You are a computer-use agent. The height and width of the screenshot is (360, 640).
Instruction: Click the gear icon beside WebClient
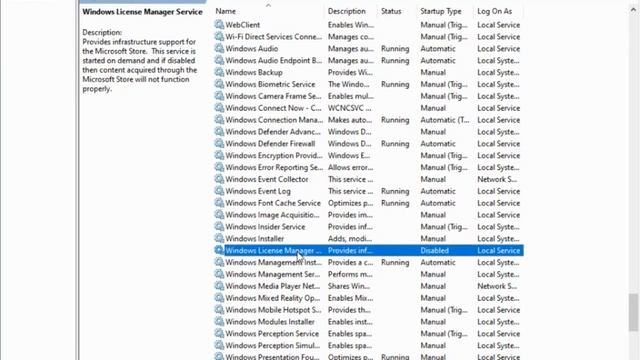click(219, 24)
